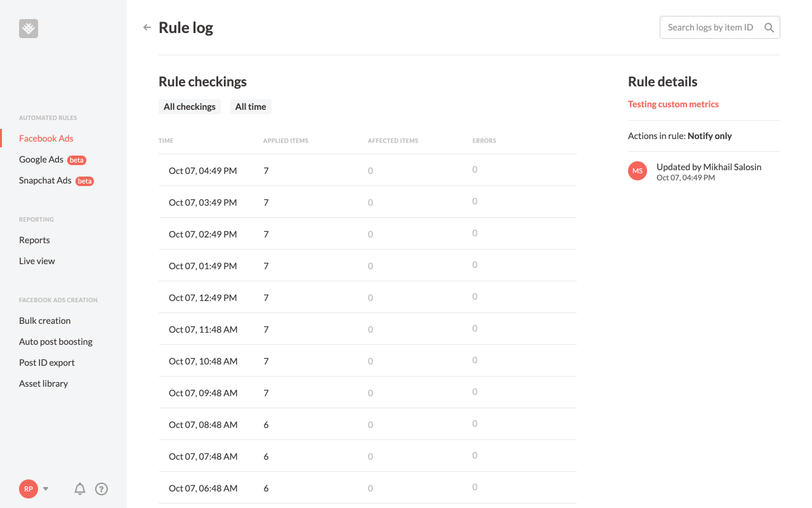Viewport: 812px width, 508px height.
Task: Click the ERRORS column header
Action: coord(484,141)
